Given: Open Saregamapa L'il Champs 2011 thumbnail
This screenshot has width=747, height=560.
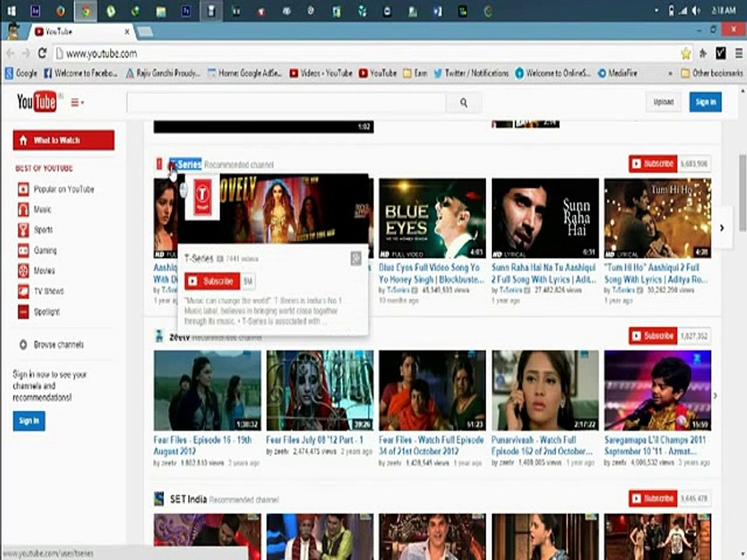Looking at the screenshot, I should click(x=658, y=390).
